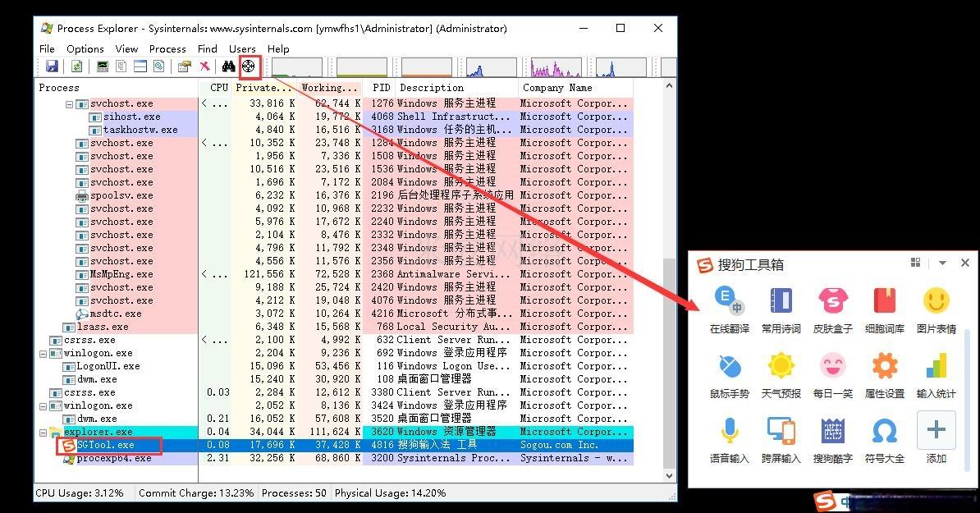The width and height of the screenshot is (980, 513).
Task: Select the lsass.exe process row
Action: 334,327
